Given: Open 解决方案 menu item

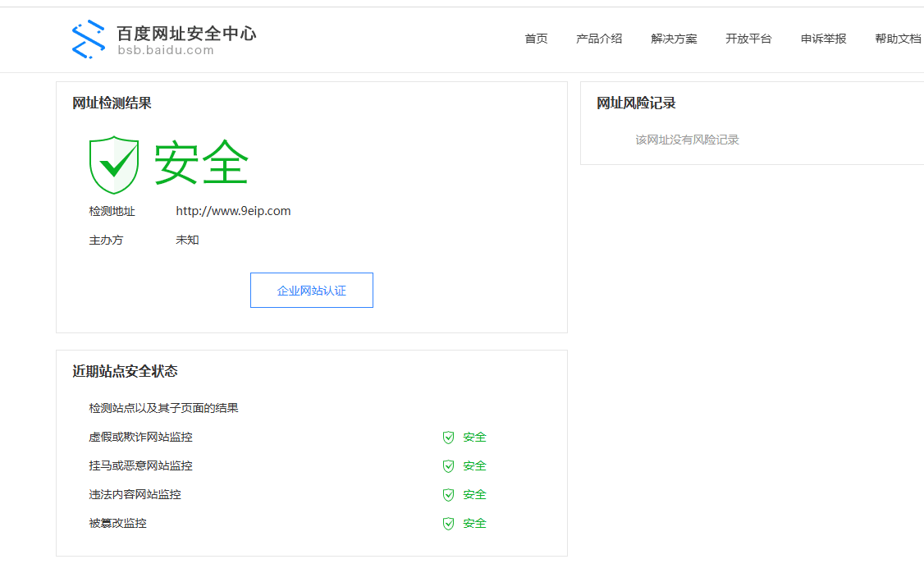Looking at the screenshot, I should [x=675, y=39].
